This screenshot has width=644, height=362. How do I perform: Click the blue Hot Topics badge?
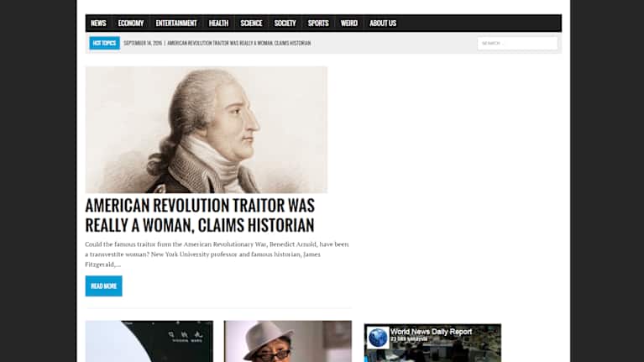pos(105,43)
